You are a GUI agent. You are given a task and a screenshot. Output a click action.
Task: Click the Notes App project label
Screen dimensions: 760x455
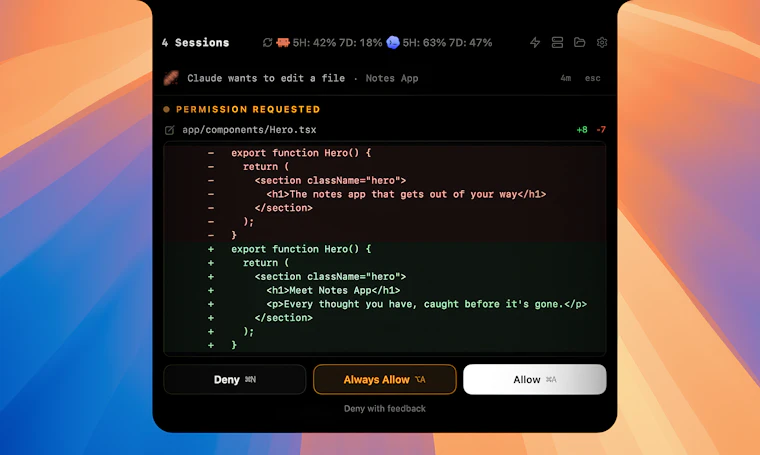coord(392,78)
